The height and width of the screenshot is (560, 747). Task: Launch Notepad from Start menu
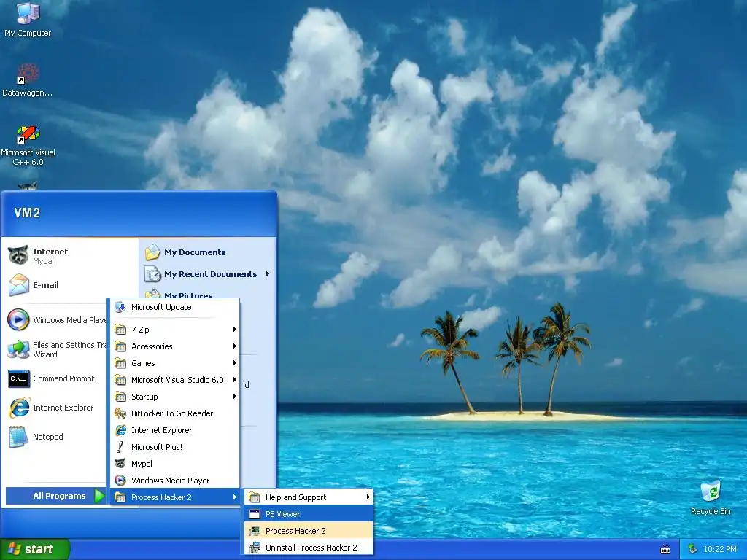coord(47,437)
